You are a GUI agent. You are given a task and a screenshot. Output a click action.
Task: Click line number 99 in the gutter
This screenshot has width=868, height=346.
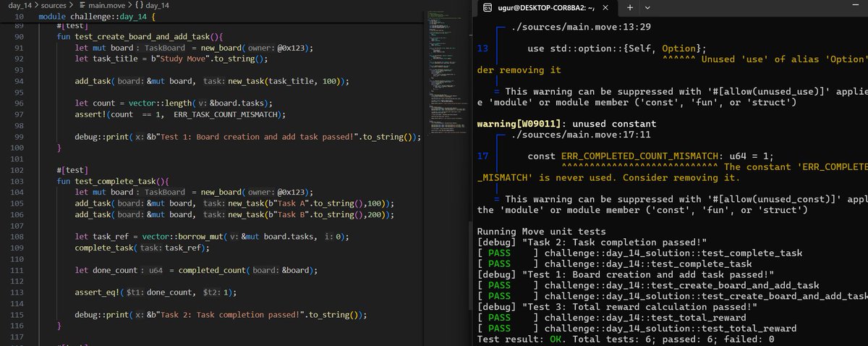(20, 137)
